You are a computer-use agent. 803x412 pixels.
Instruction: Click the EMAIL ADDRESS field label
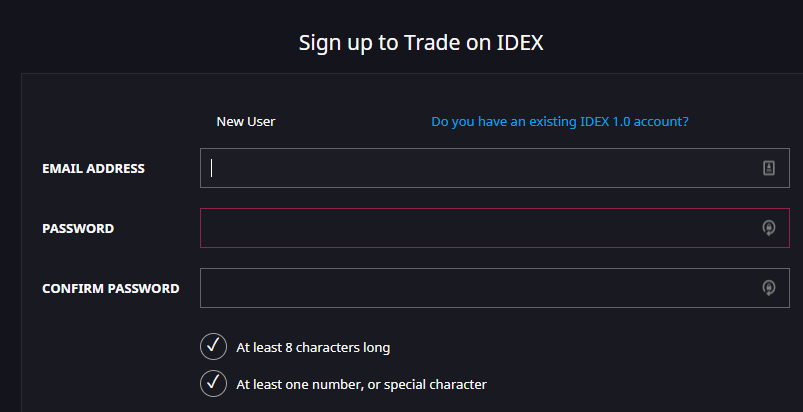(x=93, y=169)
